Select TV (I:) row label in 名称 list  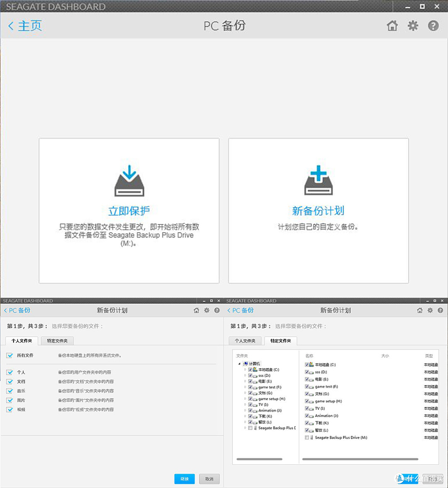point(320,408)
